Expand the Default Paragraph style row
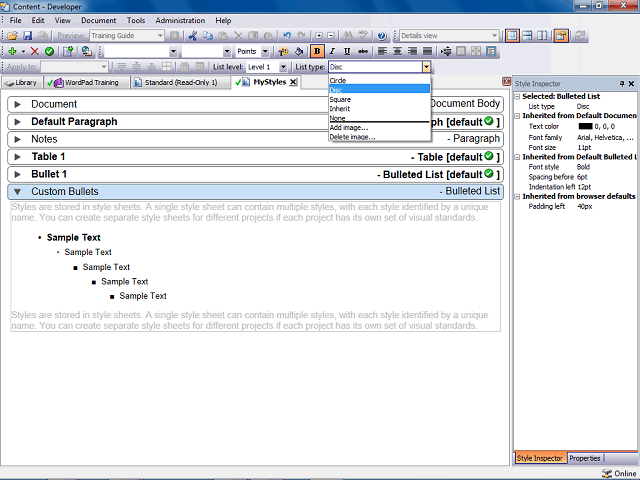 pyautogui.click(x=18, y=122)
